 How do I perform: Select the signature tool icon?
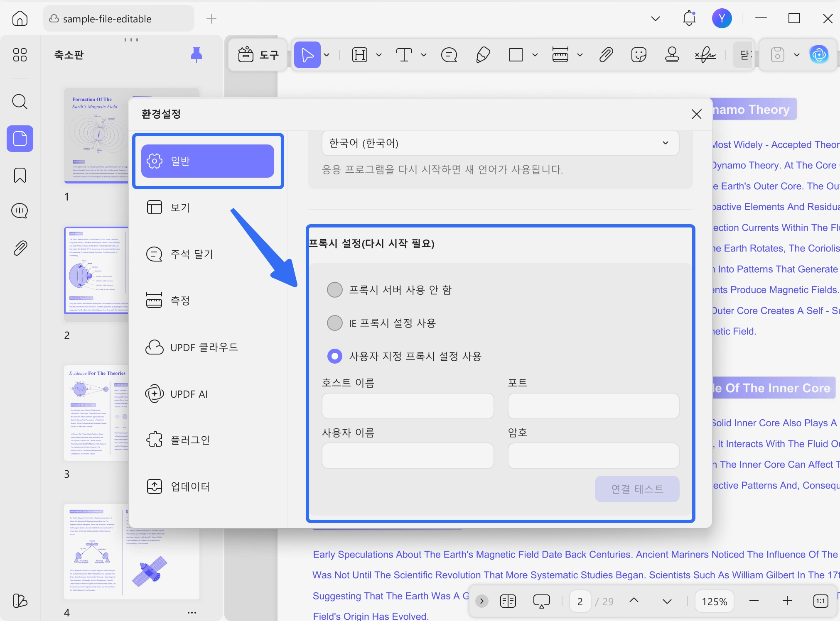[x=705, y=54]
